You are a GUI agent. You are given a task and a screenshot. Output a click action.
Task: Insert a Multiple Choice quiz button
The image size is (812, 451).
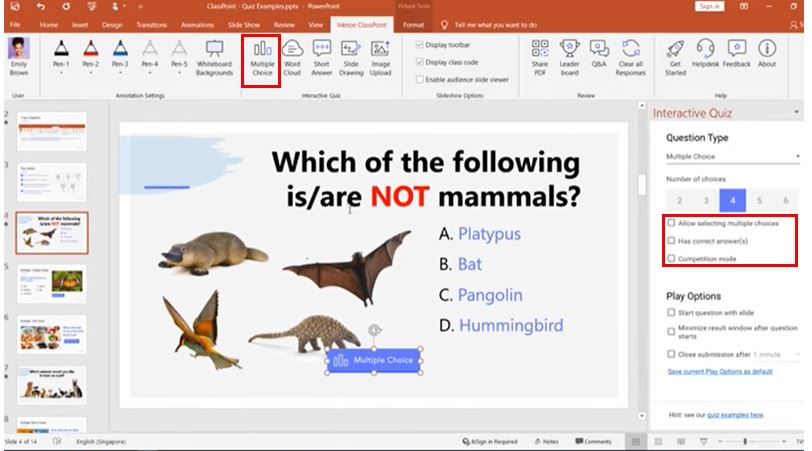pyautogui.click(x=262, y=59)
